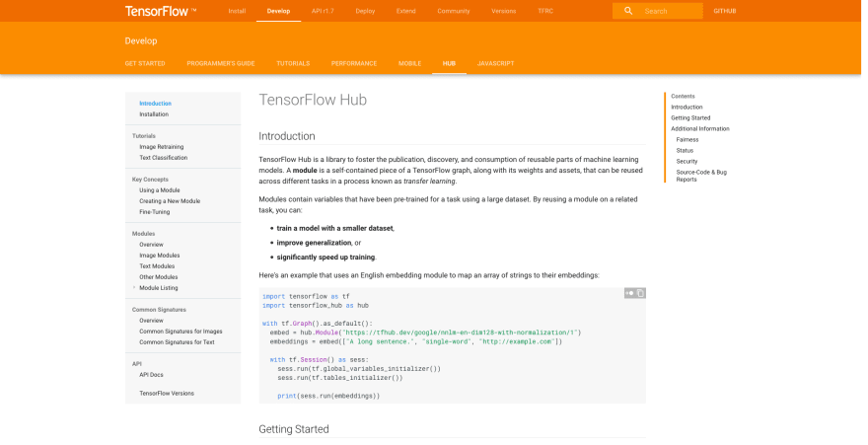Click 'train a model with a smaller dataset'
This screenshot has width=868, height=445.
tap(335, 229)
